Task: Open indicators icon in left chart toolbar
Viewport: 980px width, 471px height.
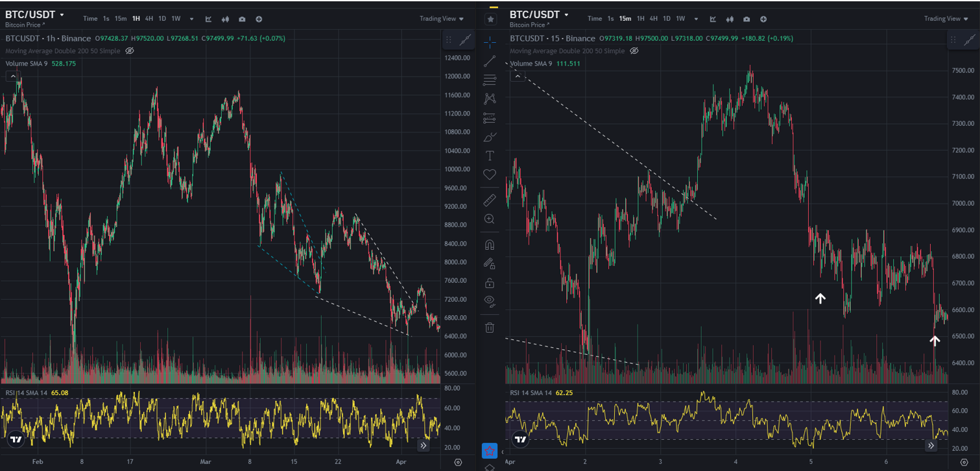Action: pos(209,19)
